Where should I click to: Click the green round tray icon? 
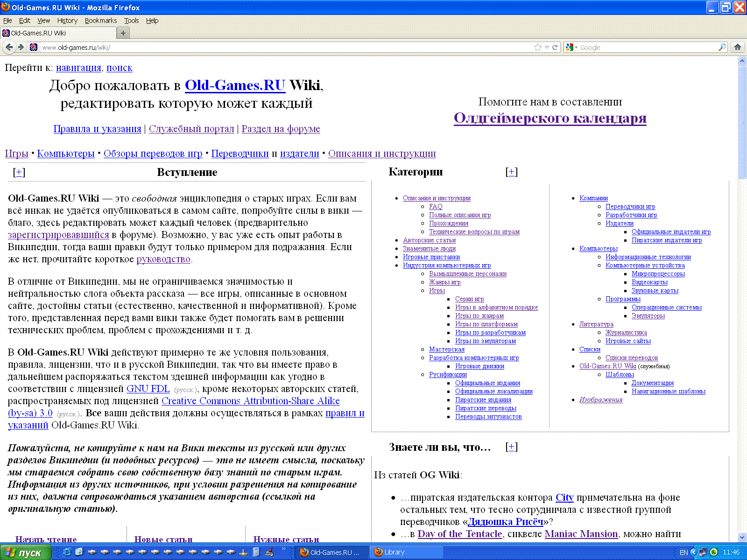(714, 552)
